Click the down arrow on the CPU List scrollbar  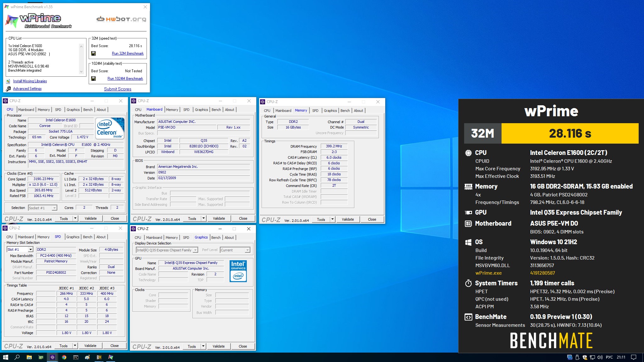81,71
